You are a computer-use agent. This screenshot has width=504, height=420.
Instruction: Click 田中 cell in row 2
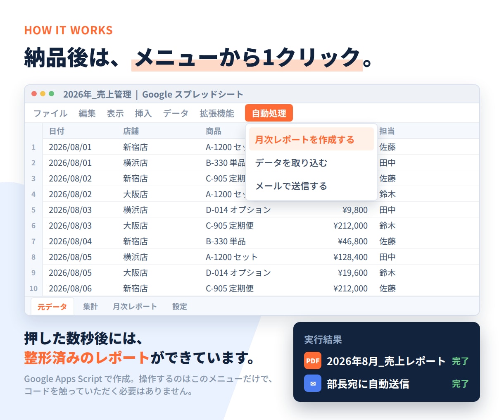click(388, 162)
